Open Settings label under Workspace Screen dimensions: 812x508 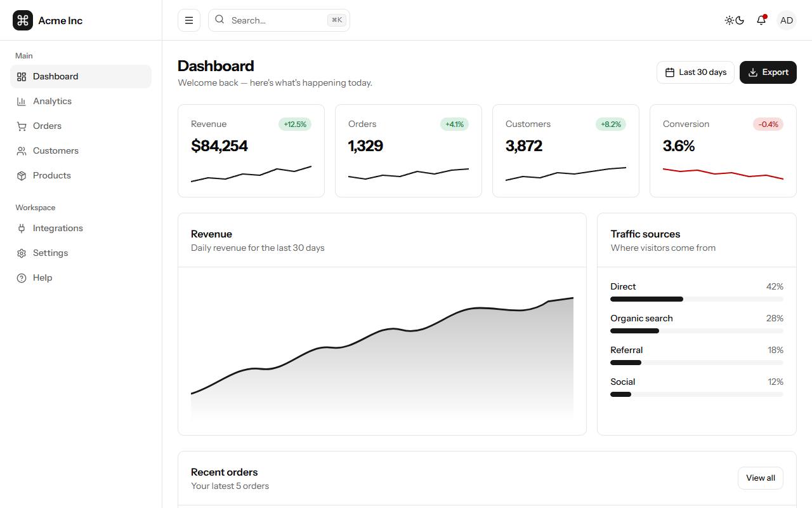click(50, 253)
